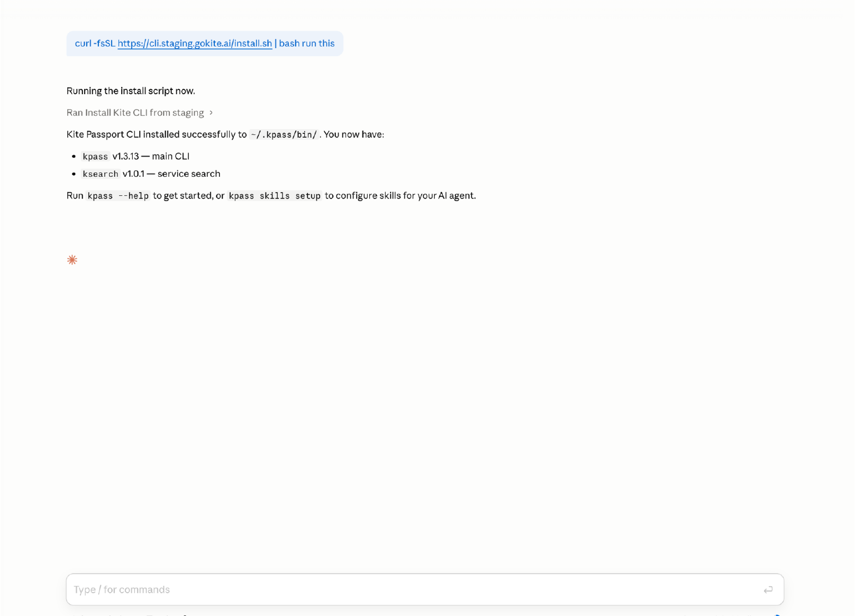The width and height of the screenshot is (855, 616).
Task: Click the orange asterisk thinking indicator
Action: pos(72,259)
